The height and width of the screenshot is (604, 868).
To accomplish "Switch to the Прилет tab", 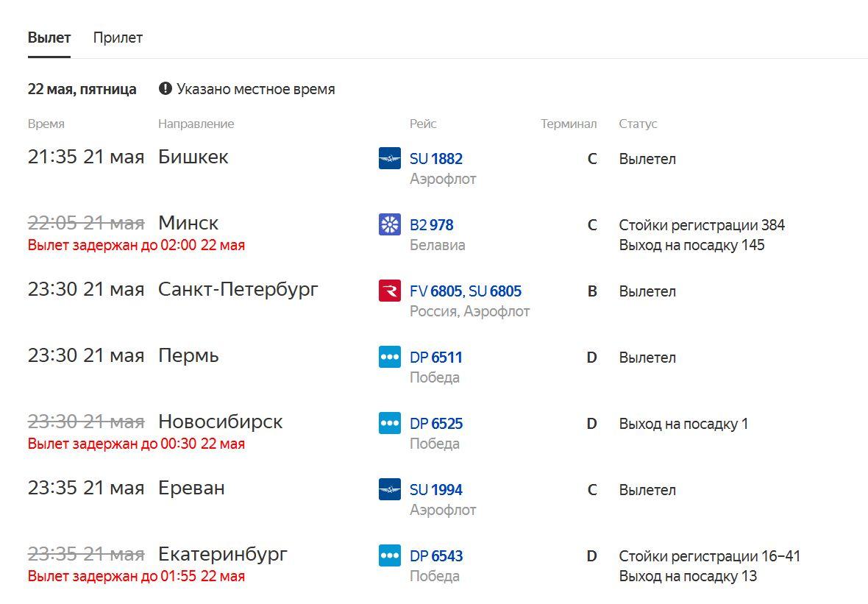I will [118, 38].
